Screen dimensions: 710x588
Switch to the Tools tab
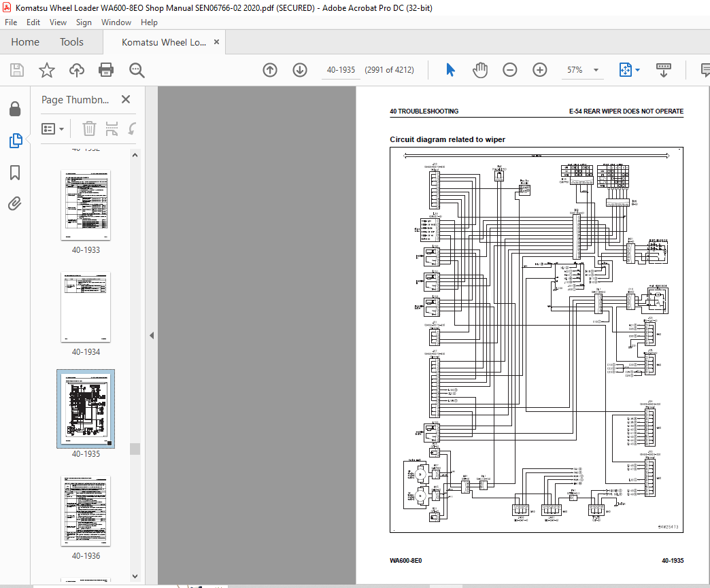tap(71, 42)
